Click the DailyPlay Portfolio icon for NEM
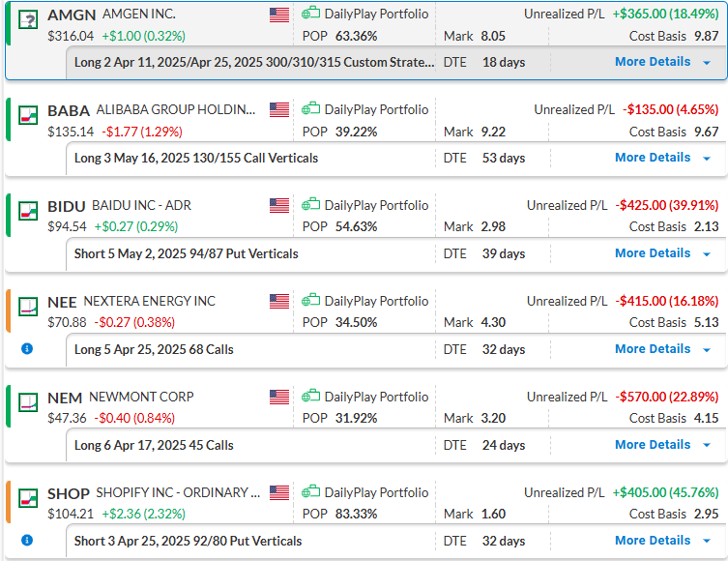 [x=311, y=397]
